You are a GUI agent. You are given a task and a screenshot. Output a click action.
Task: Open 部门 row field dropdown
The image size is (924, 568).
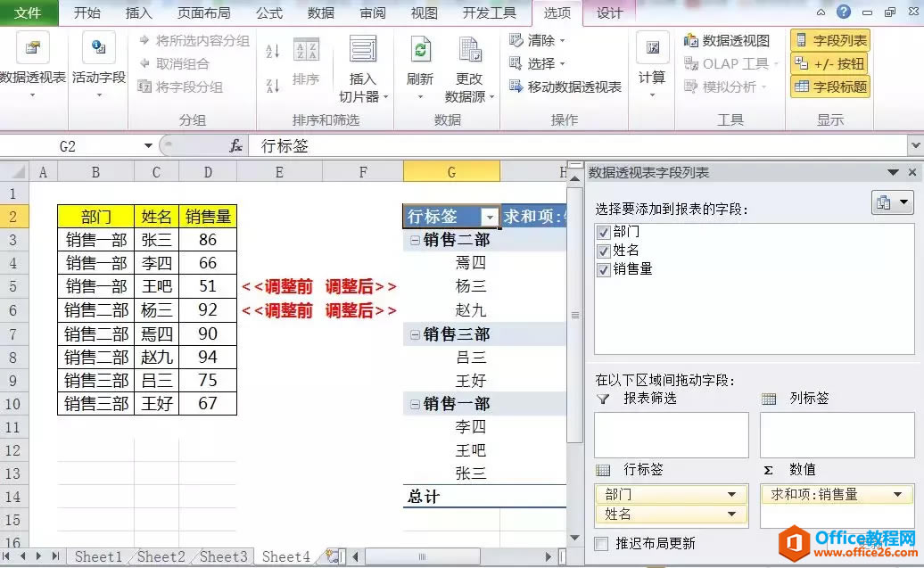731,494
